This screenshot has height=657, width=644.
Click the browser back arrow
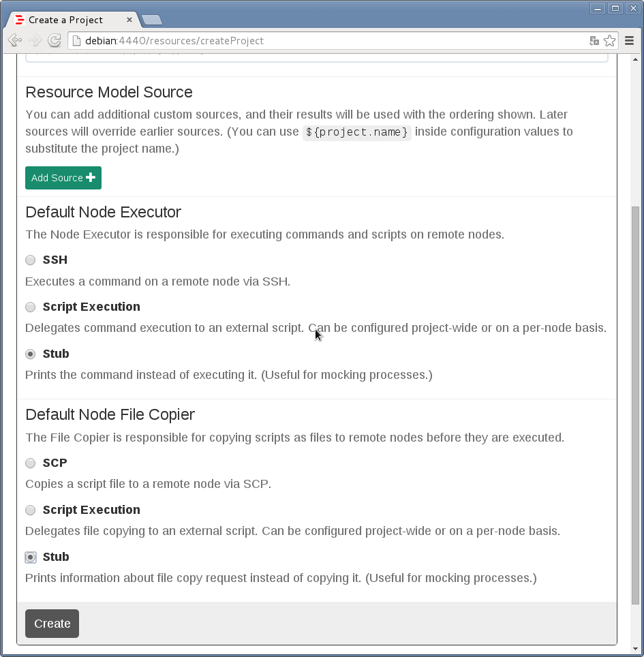[15, 40]
